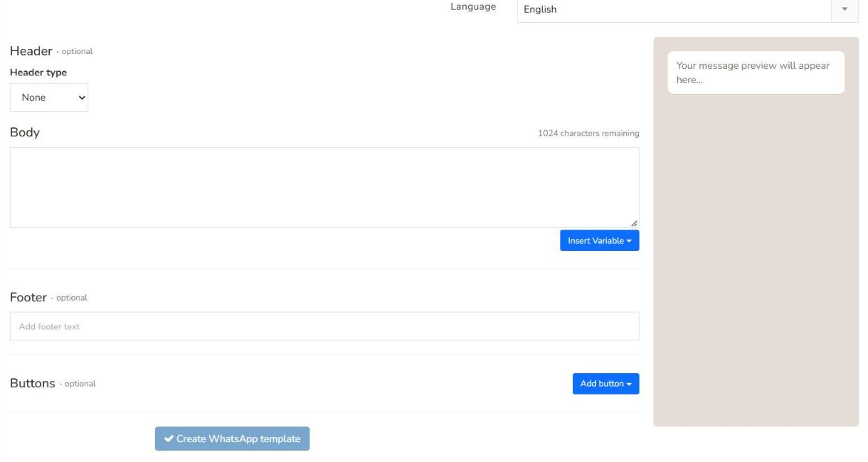
Task: Open the Header type dropdown set to None
Action: [x=49, y=97]
